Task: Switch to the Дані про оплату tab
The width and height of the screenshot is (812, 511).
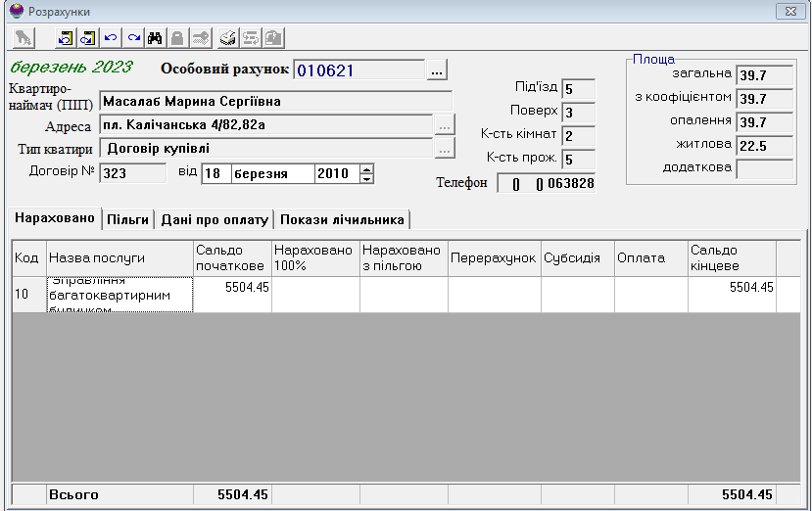Action: [214, 219]
